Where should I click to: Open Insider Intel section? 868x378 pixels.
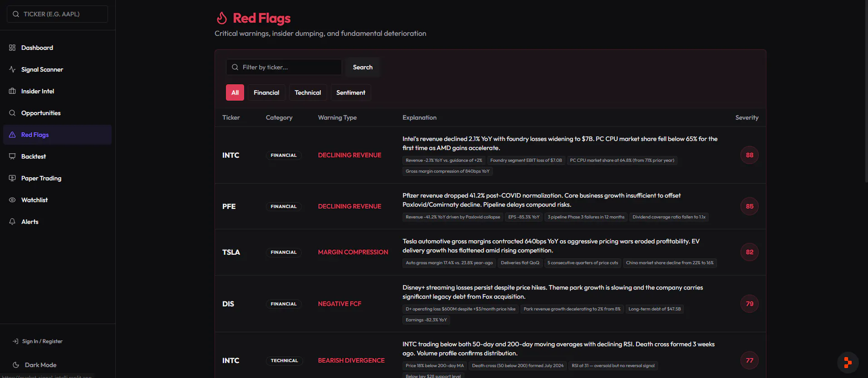57,91
